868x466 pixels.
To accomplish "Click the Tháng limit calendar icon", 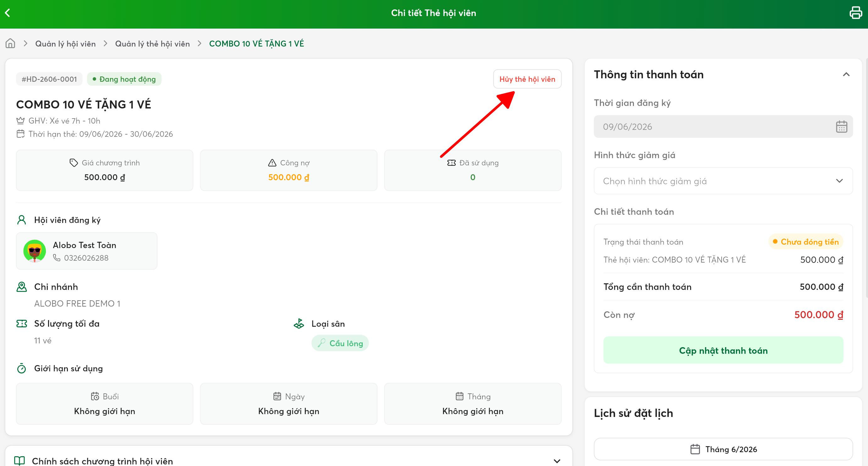I will click(x=459, y=397).
